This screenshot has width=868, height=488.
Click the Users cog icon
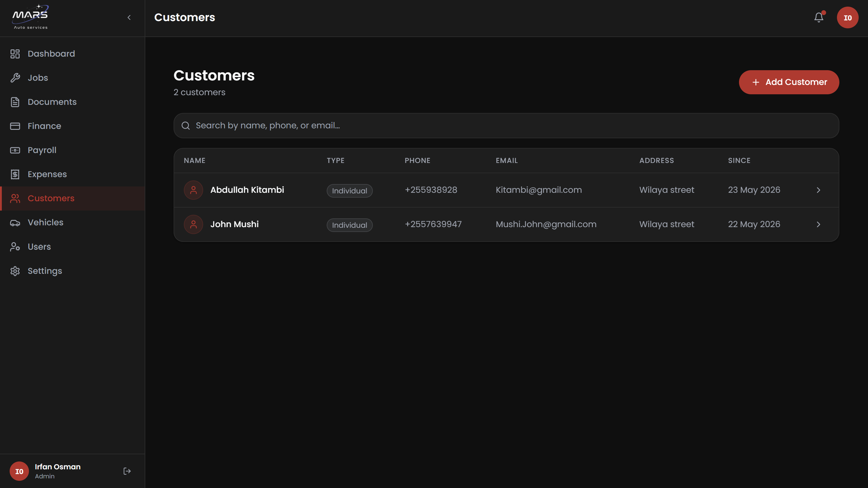(x=15, y=247)
